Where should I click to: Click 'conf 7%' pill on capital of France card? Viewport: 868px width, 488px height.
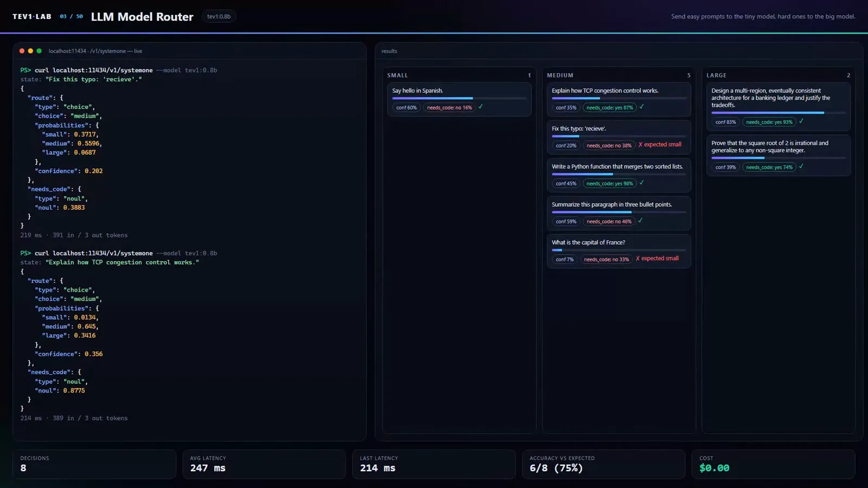[x=564, y=260]
